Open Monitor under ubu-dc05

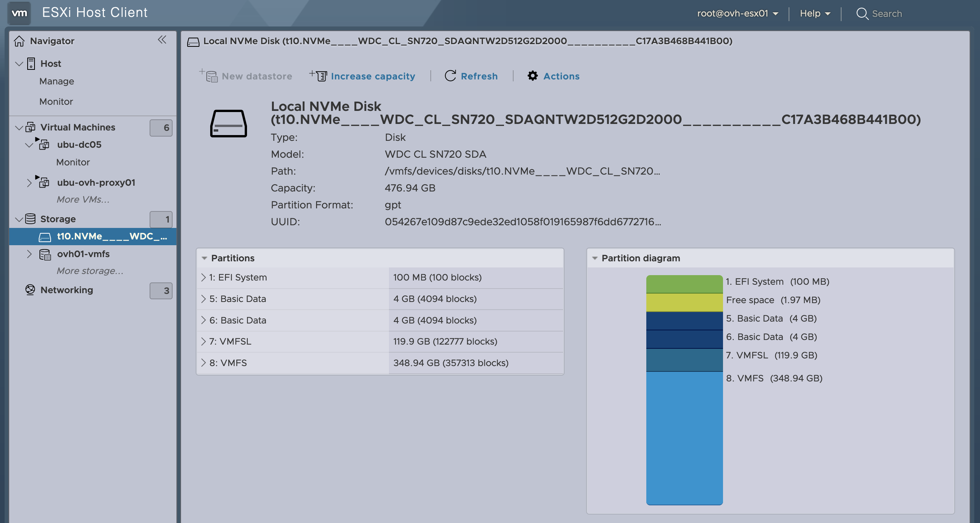point(73,162)
